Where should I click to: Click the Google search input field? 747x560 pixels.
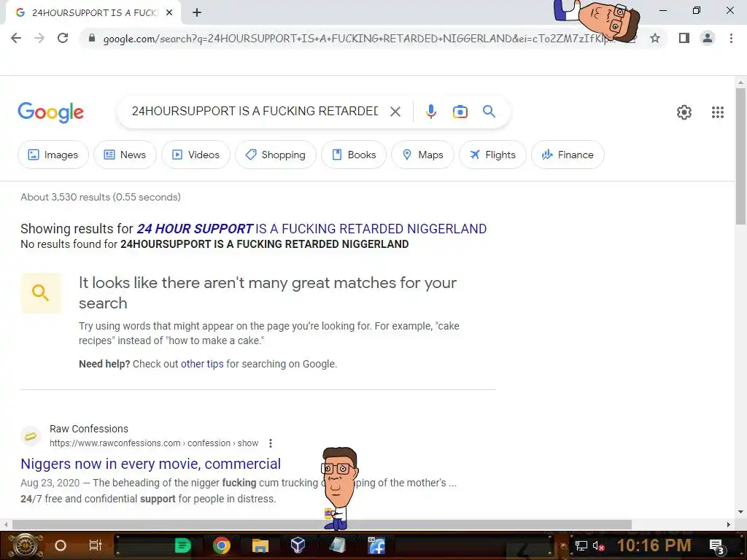click(x=255, y=112)
